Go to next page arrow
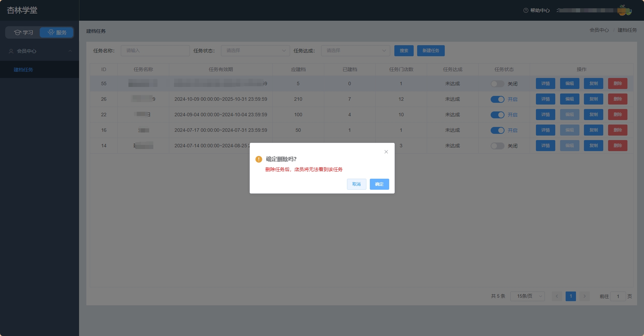This screenshot has width=644, height=336. 585,296
